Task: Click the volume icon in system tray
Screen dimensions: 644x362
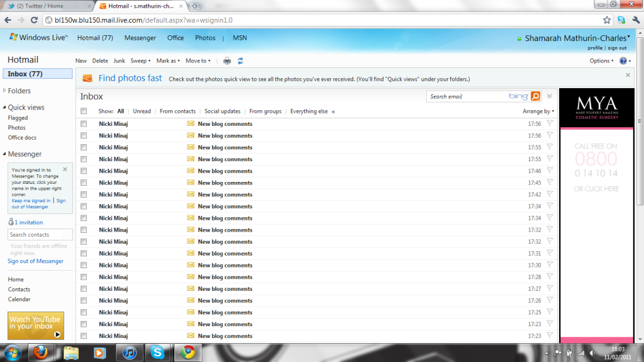Action: pyautogui.click(x=592, y=353)
